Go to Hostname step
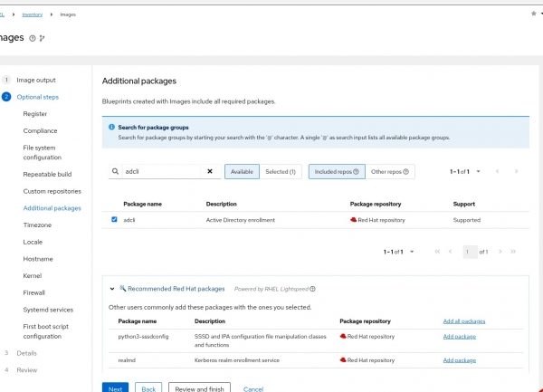 tap(38, 259)
